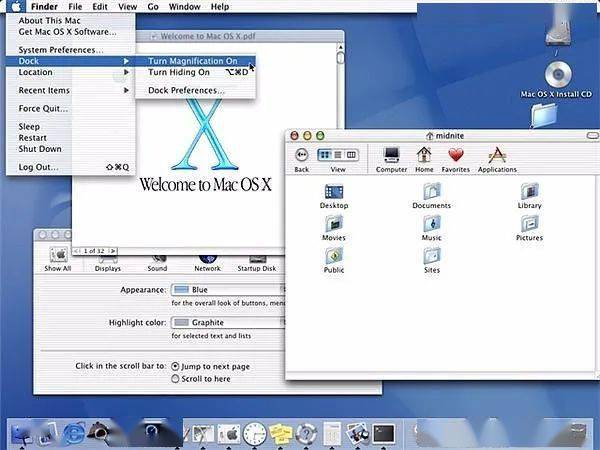Expand the Location submenu
The height and width of the screenshot is (450, 600).
70,72
